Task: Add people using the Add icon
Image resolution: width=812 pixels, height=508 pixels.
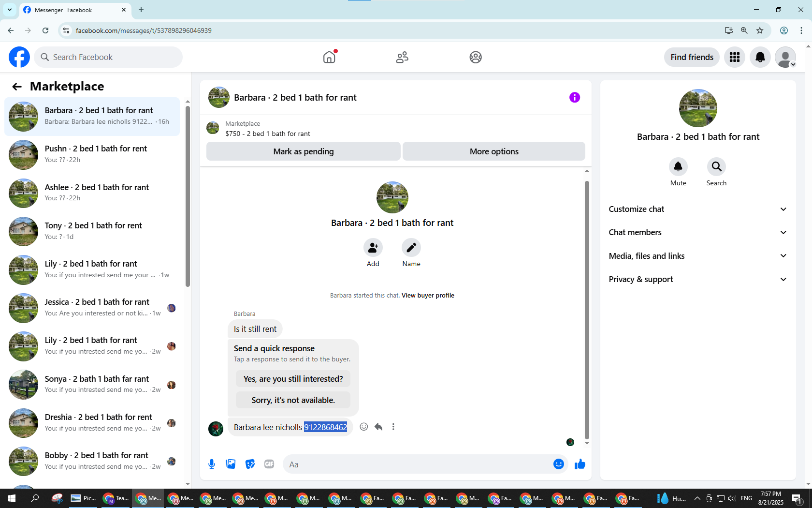Action: (x=373, y=248)
